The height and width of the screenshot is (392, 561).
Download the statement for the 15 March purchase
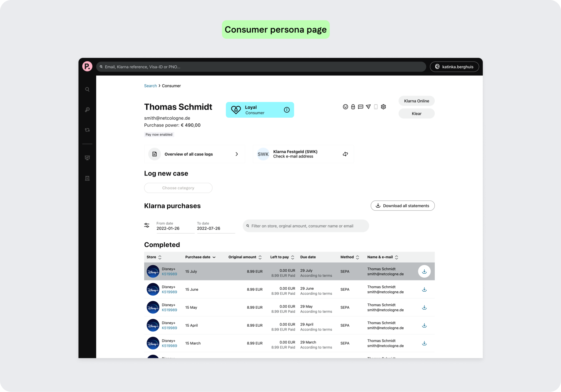[424, 343]
